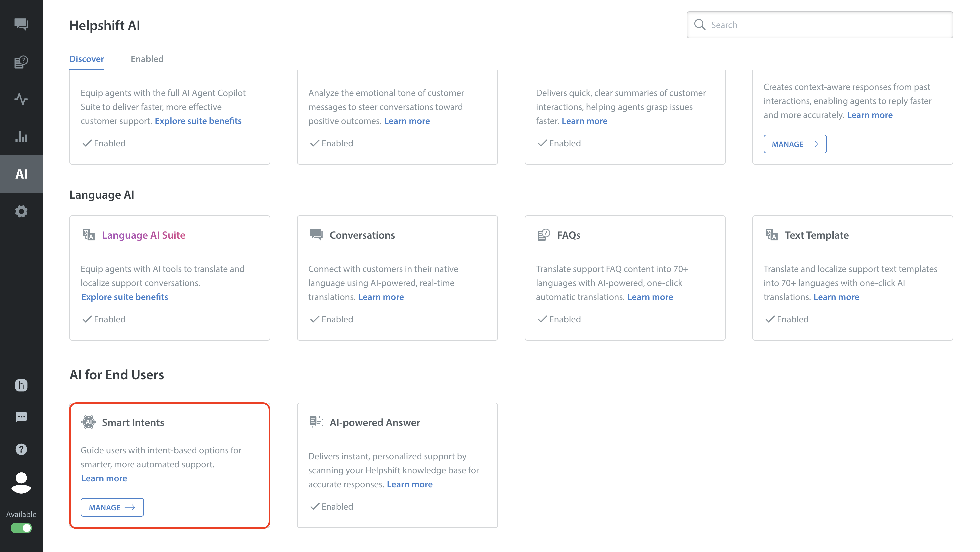Switch to the Enabled tab
This screenshot has width=980, height=552.
click(x=147, y=59)
